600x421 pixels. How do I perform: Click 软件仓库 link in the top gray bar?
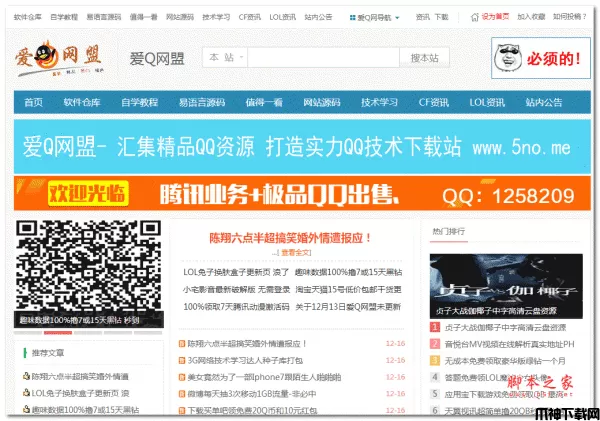[x=28, y=17]
